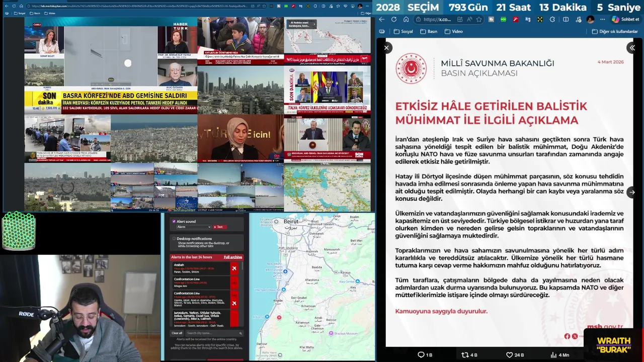This screenshot has width=644, height=362.
Task: Bookmark the x.com page with the star
Action: [479, 20]
